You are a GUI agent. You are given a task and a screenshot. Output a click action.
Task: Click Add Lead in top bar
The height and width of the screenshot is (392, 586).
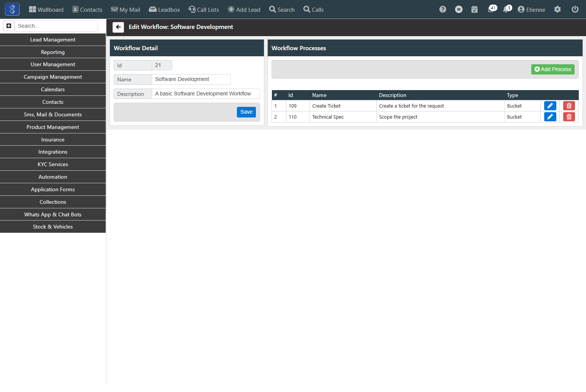pyautogui.click(x=244, y=10)
